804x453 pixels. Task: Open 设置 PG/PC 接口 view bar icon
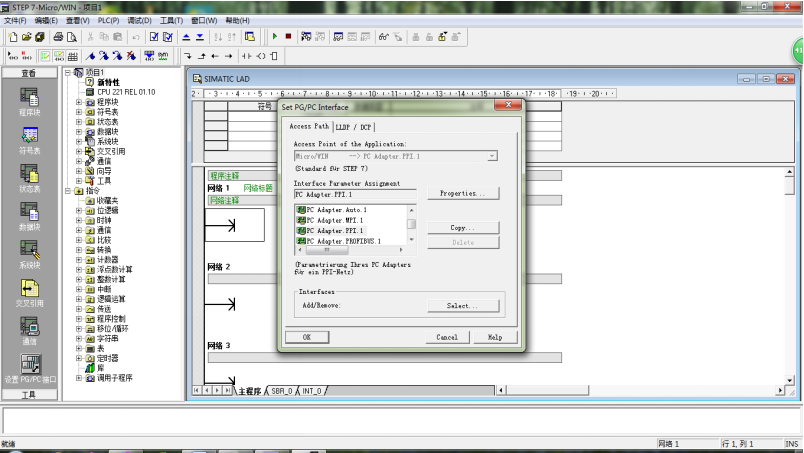30,368
